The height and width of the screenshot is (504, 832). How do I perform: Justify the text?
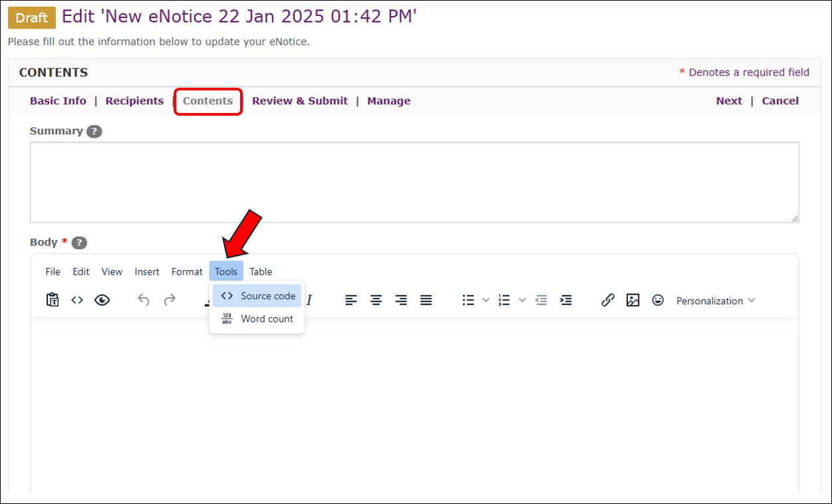tap(426, 301)
